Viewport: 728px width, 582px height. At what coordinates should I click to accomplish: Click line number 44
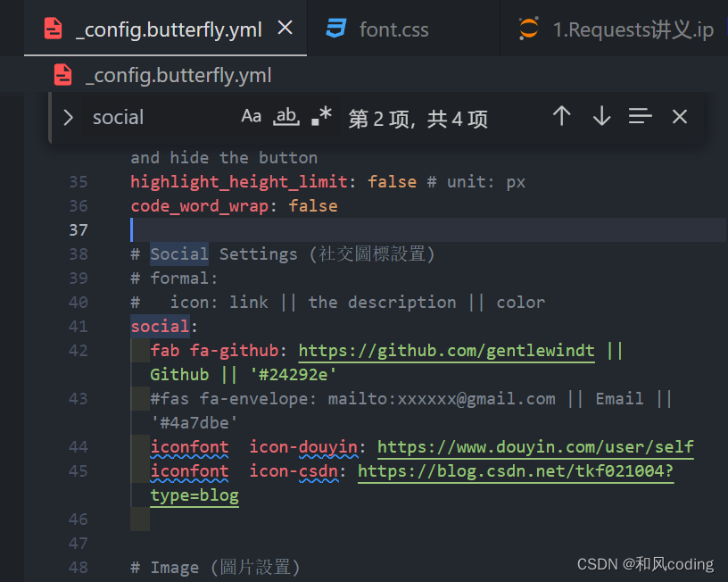pyautogui.click(x=79, y=447)
